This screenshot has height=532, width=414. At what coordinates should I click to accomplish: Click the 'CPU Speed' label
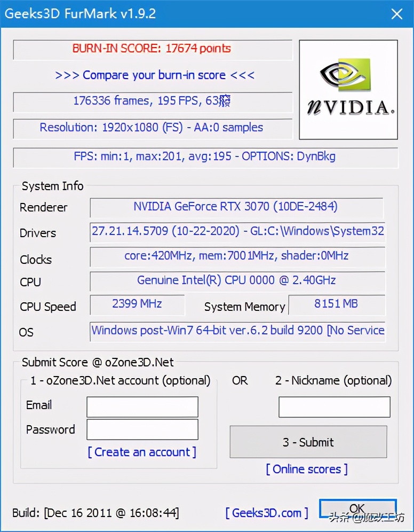pos(48,307)
